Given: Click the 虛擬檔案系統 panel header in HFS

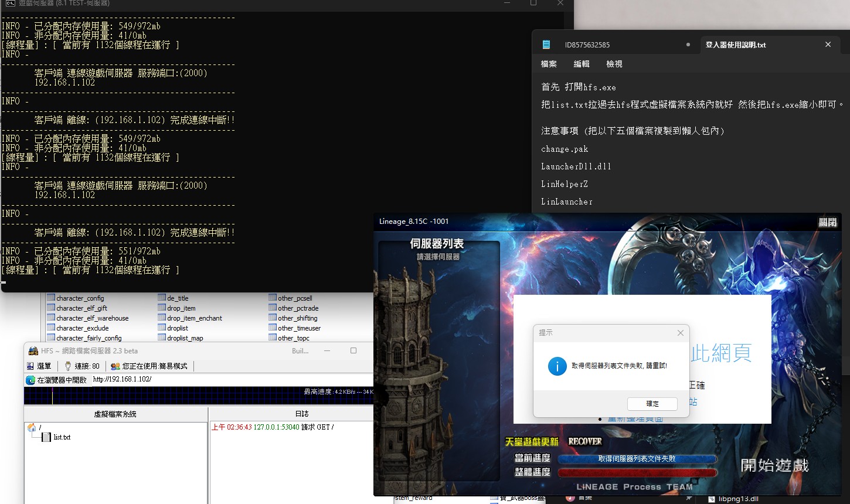Looking at the screenshot, I should (115, 414).
